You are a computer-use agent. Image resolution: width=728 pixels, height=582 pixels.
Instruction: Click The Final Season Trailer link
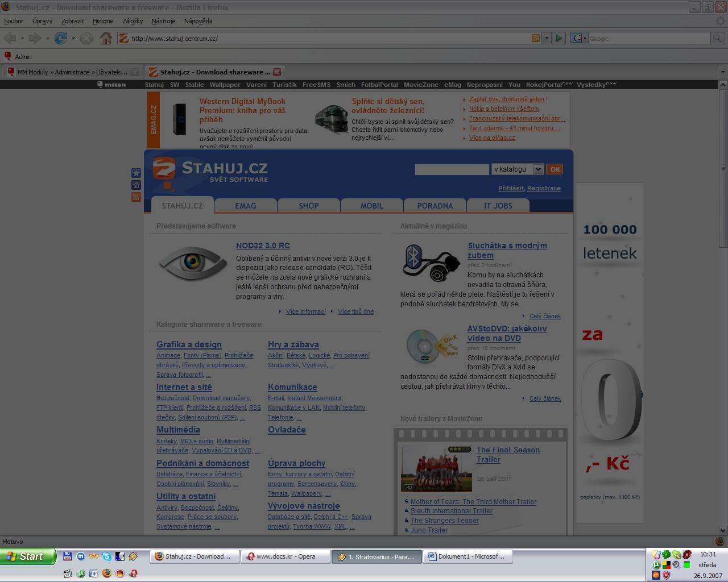coord(508,455)
